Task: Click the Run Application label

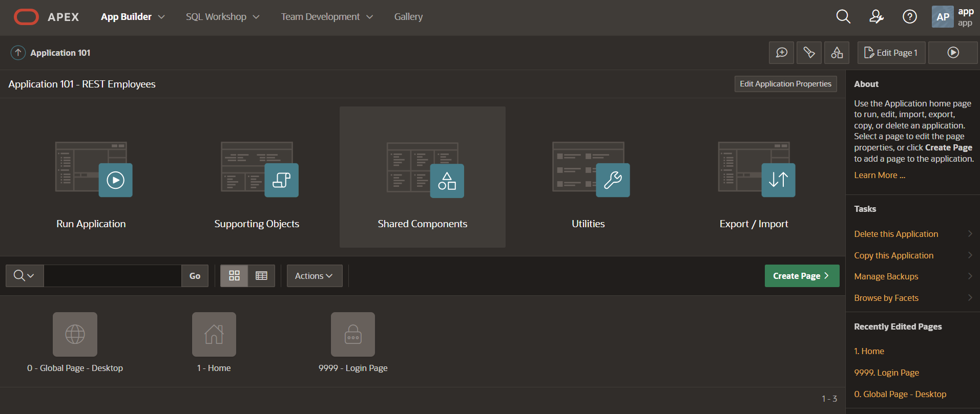Action: (91, 224)
